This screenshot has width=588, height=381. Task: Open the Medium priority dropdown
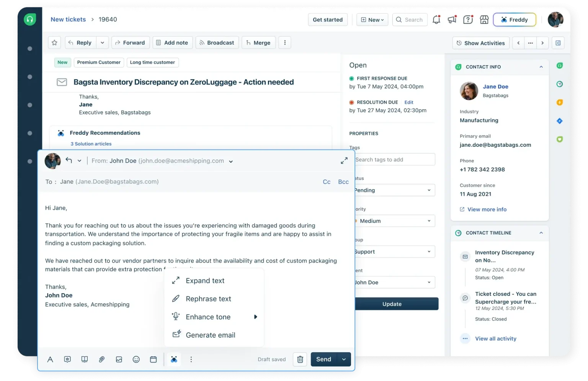coord(394,221)
